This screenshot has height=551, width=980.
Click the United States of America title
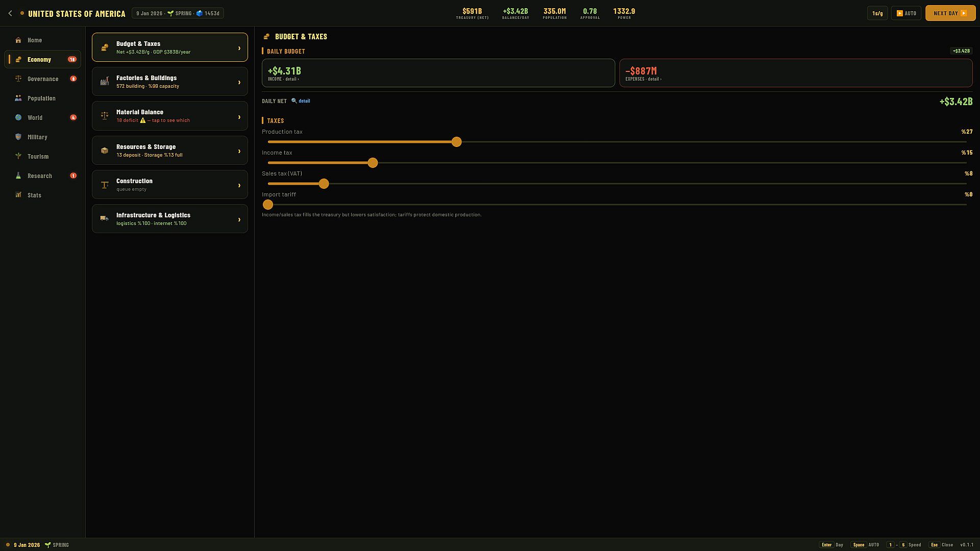pyautogui.click(x=77, y=14)
